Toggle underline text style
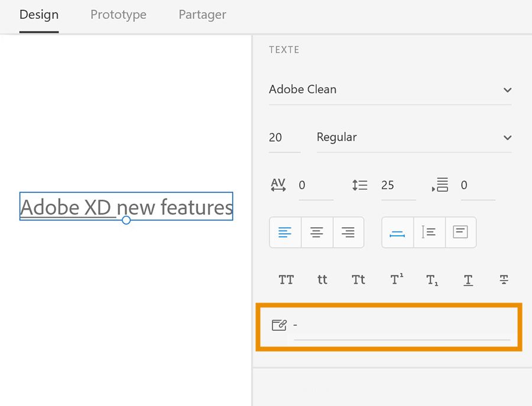The image size is (532, 406). coord(468,281)
